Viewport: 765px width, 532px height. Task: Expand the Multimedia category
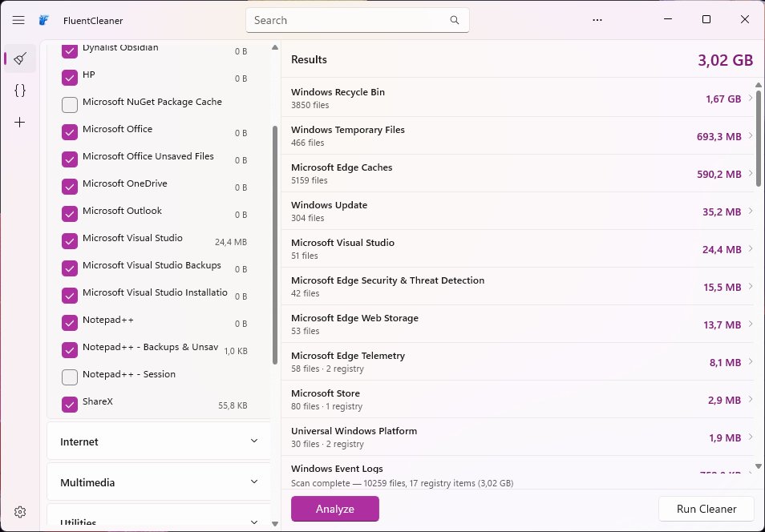[159, 482]
